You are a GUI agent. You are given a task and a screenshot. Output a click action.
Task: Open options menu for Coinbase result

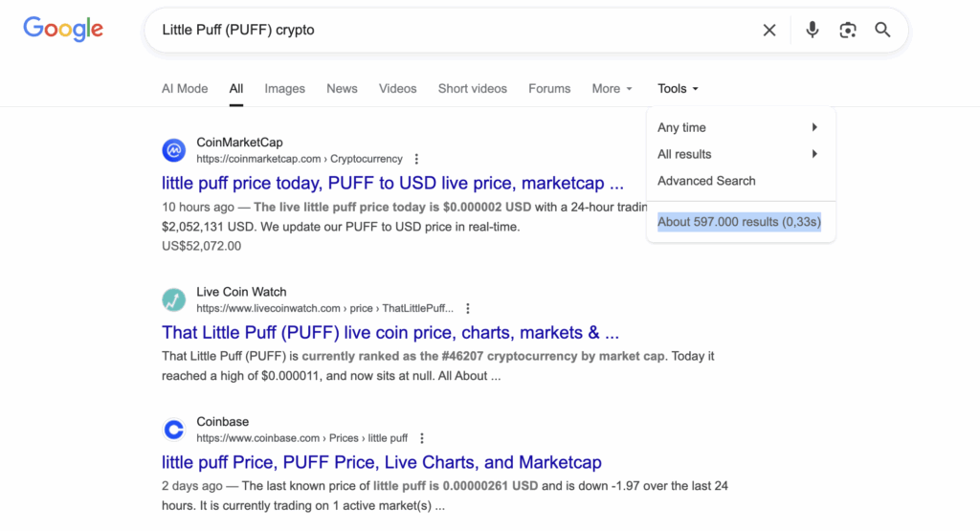[422, 438]
